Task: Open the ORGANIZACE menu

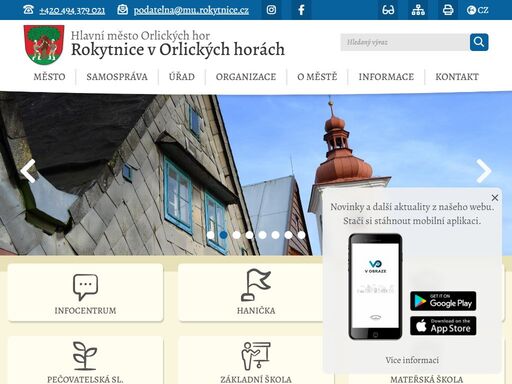Action: [246, 77]
